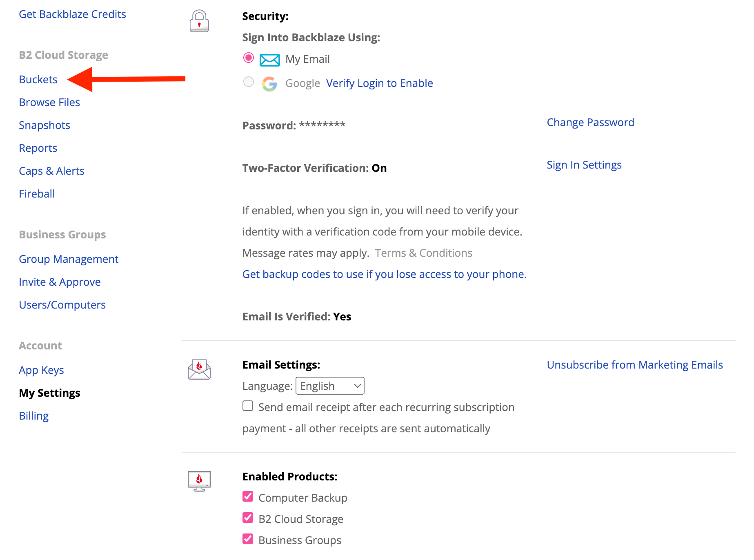Click the Google logo icon
The image size is (754, 560).
coord(269,84)
